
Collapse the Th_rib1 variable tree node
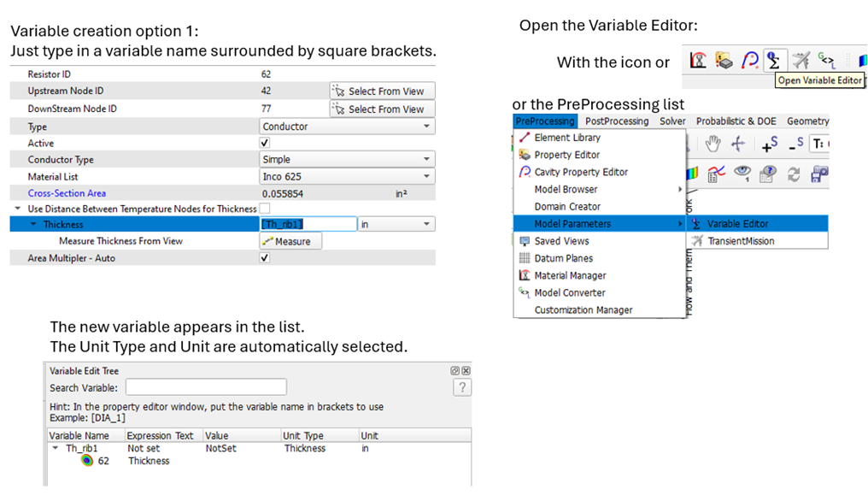click(56, 448)
